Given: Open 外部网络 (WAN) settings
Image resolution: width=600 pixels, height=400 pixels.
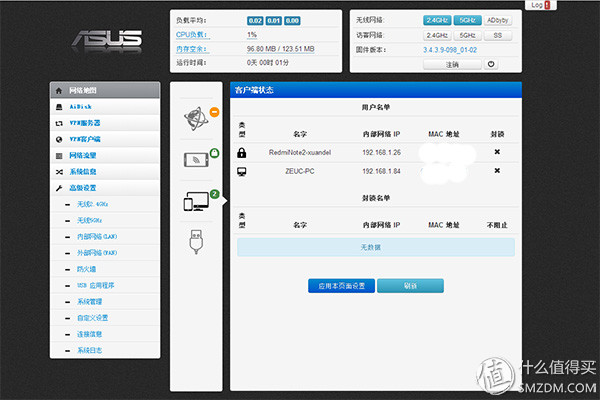Looking at the screenshot, I should (x=97, y=253).
